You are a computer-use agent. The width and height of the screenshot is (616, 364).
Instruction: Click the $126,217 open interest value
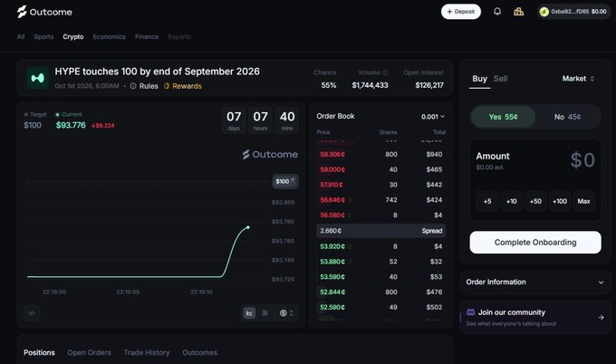pos(429,85)
